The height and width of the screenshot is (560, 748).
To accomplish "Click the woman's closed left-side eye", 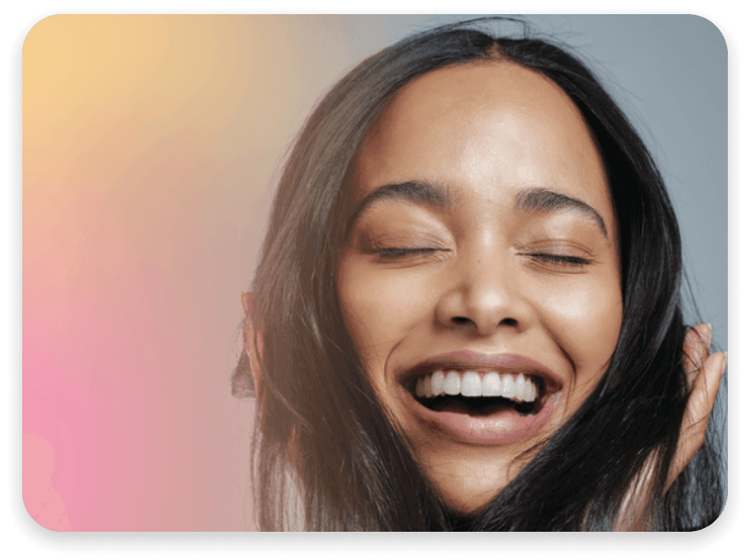I will (403, 252).
